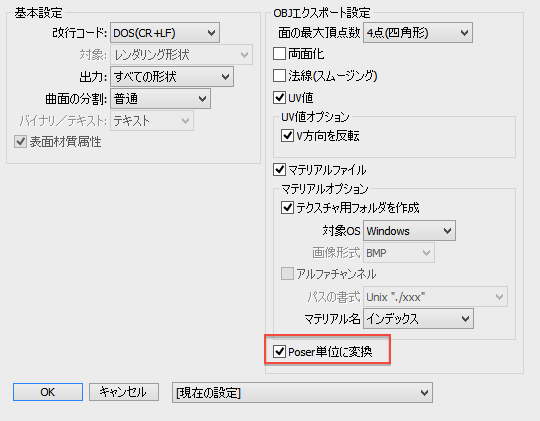Click the OK button
This screenshot has height=421, width=540.
(48, 392)
